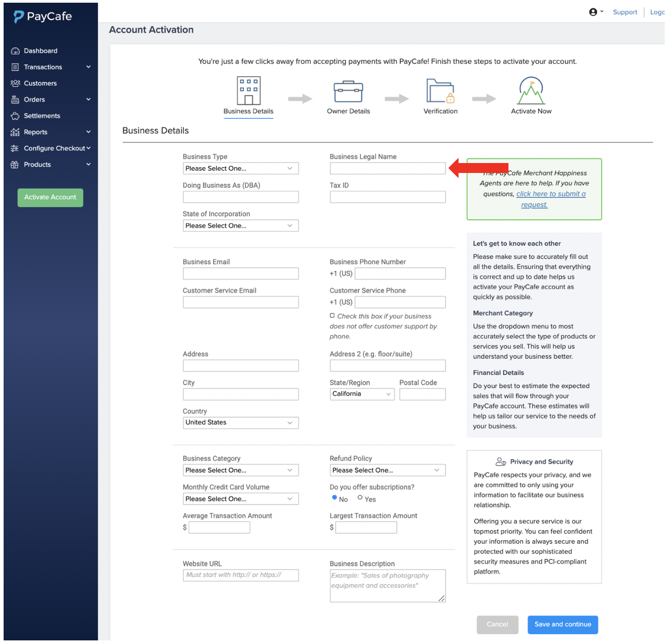Click the Average Transaction Amount field

pos(219,527)
